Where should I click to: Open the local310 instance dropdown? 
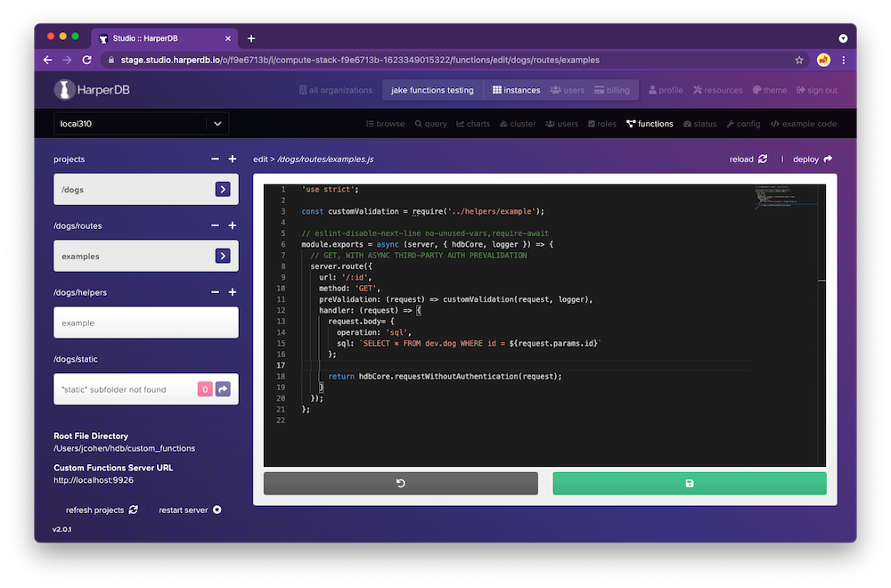(x=218, y=124)
